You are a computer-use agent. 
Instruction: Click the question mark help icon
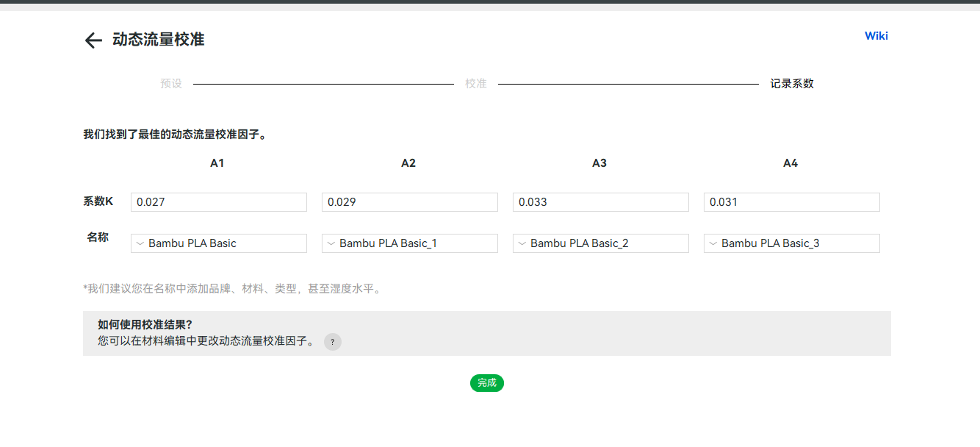[333, 342]
